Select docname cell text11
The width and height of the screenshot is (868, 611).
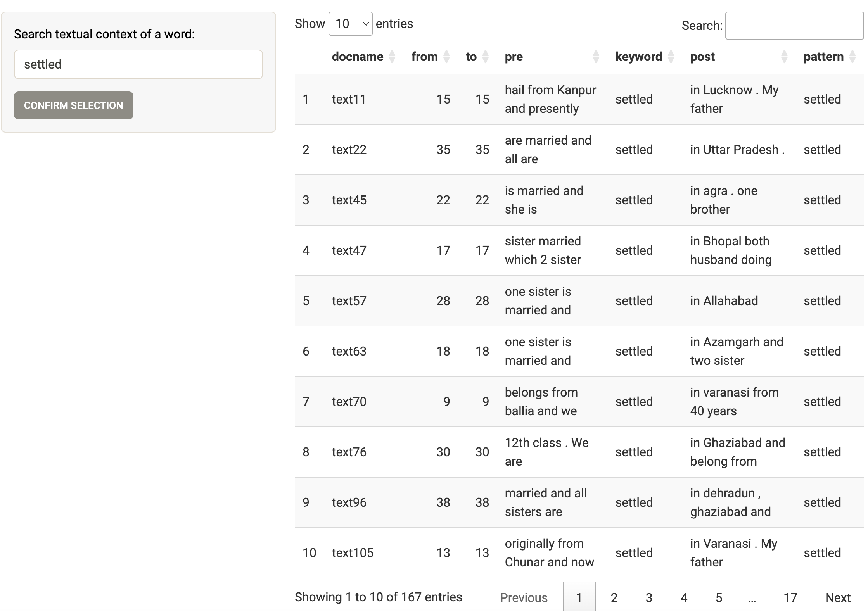pos(349,99)
